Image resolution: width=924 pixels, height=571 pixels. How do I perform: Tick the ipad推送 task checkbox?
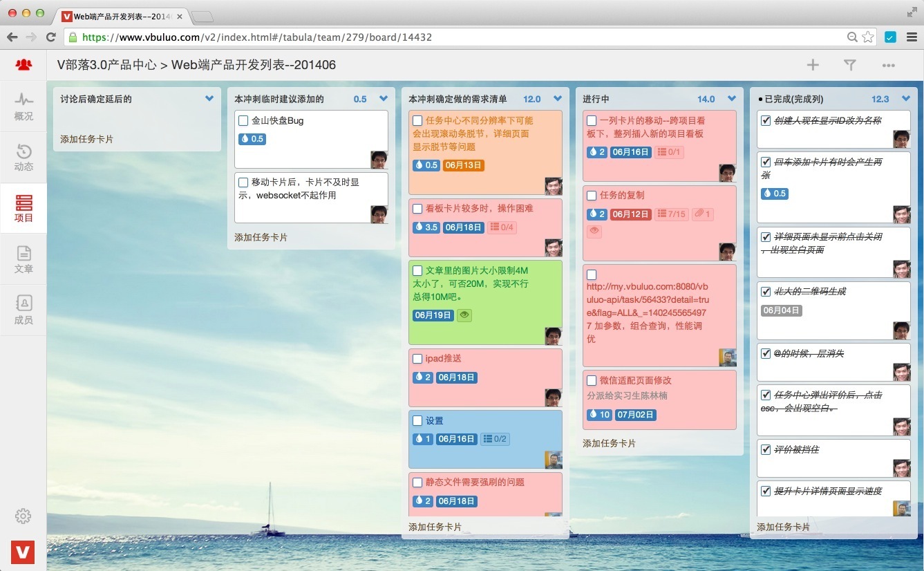[417, 359]
